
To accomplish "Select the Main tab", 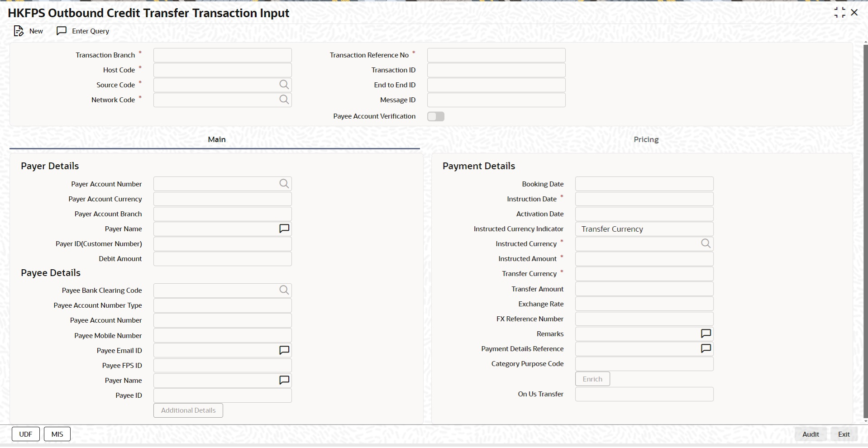I will (x=216, y=139).
